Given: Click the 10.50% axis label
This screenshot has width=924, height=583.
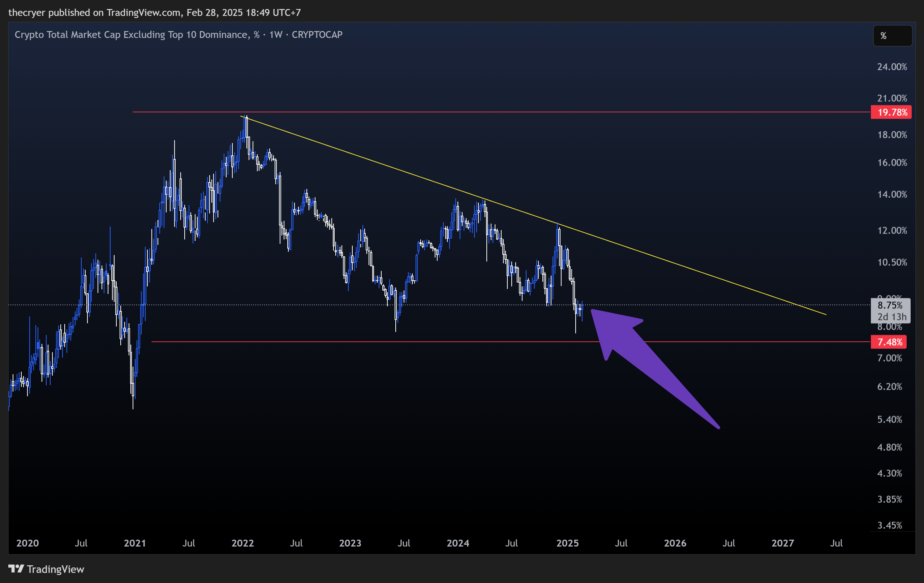Looking at the screenshot, I should click(x=892, y=262).
